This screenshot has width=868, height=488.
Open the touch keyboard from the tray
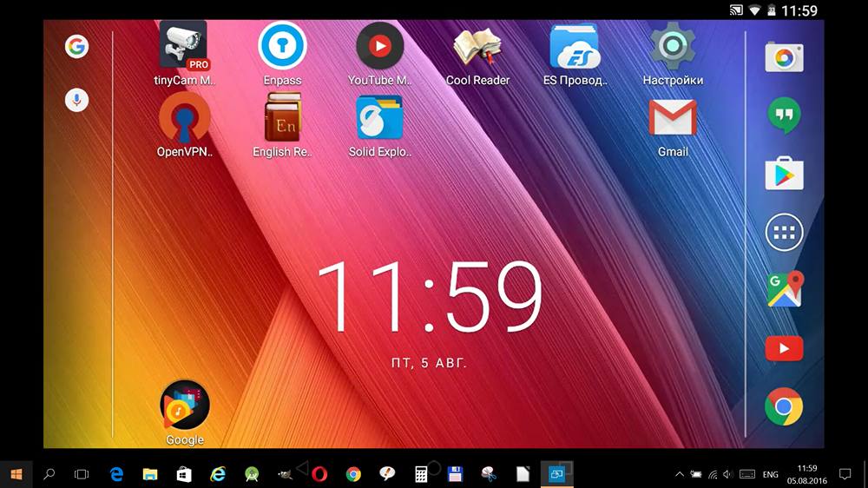point(747,474)
